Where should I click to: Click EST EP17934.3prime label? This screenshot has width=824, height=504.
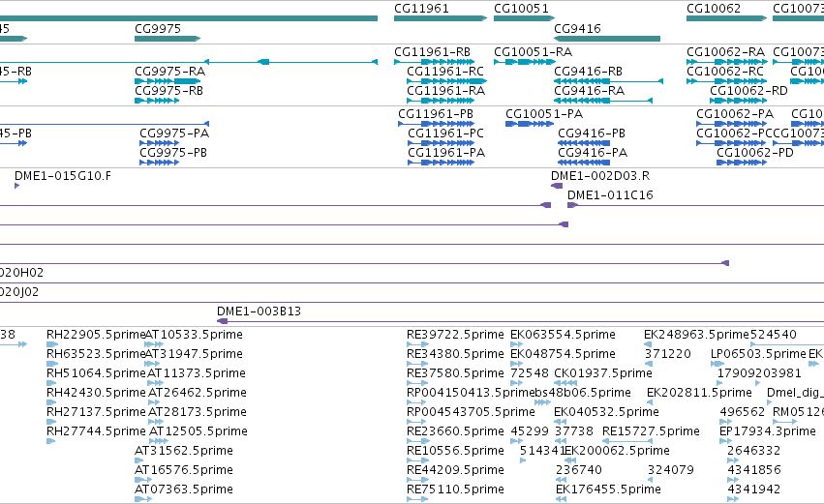point(767,431)
